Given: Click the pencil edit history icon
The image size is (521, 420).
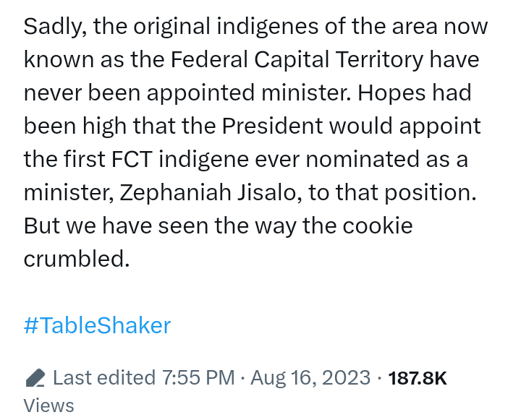Looking at the screenshot, I should tap(35, 378).
